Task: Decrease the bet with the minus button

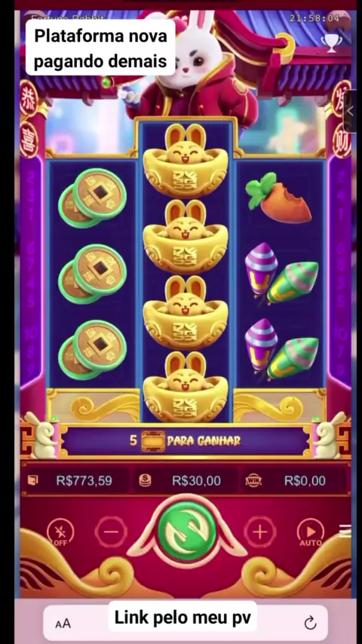Action: tap(111, 532)
